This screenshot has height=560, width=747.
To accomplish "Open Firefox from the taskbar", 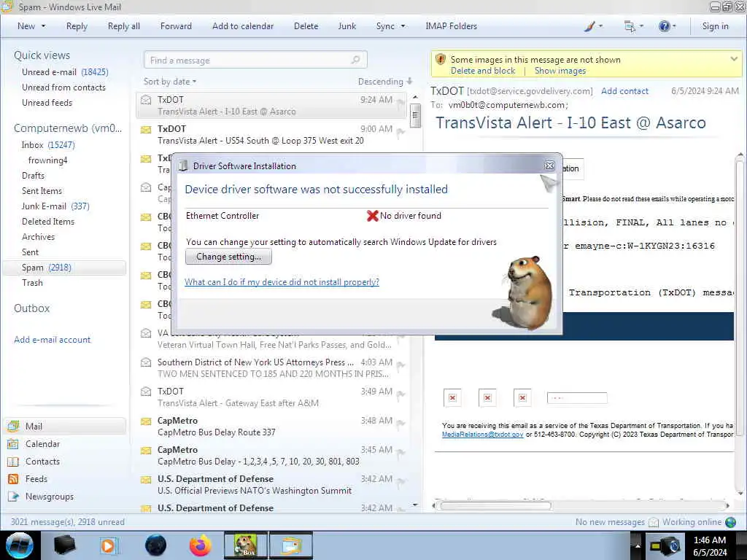I will click(x=201, y=545).
